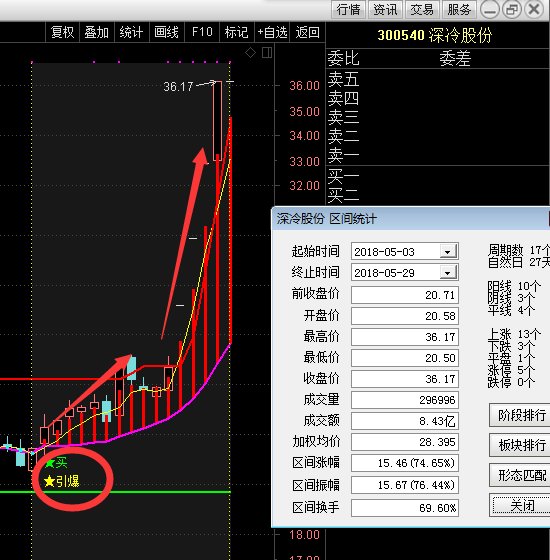
Task: Close the statistics dialog with 关闭
Action: pos(521,505)
